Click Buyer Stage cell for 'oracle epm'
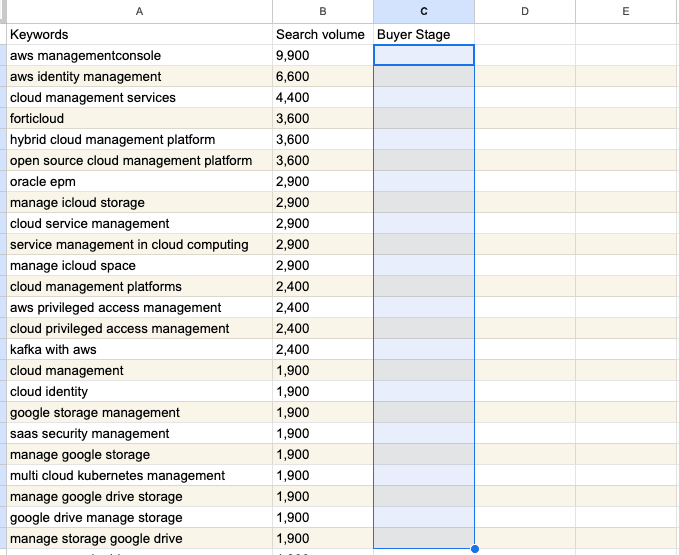Image resolution: width=679 pixels, height=555 pixels. [424, 181]
